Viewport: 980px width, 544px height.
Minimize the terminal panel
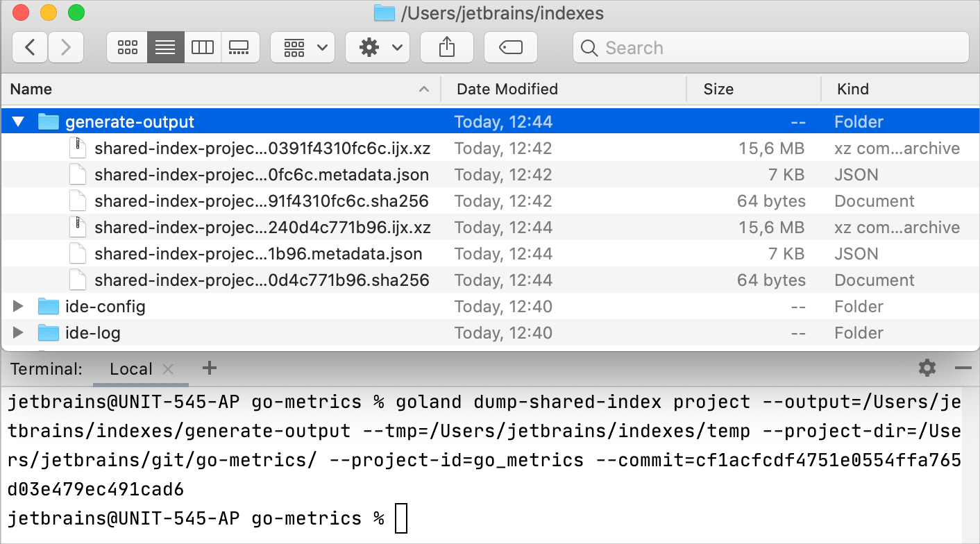pos(963,368)
